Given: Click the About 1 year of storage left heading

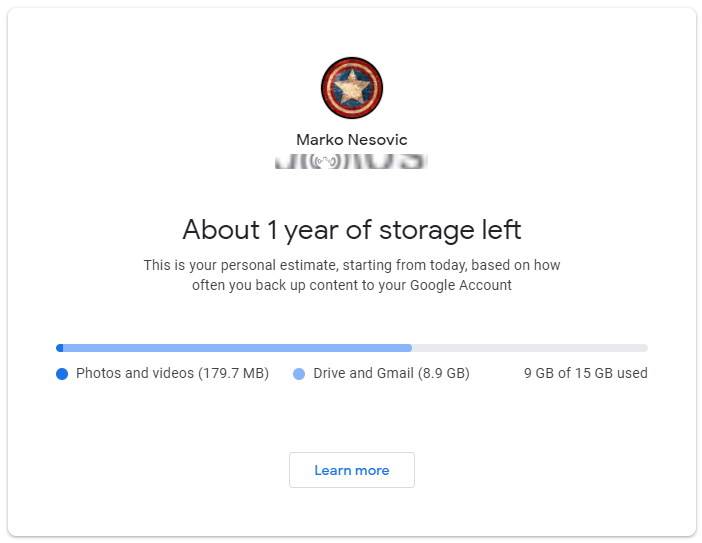Looking at the screenshot, I should (x=352, y=230).
